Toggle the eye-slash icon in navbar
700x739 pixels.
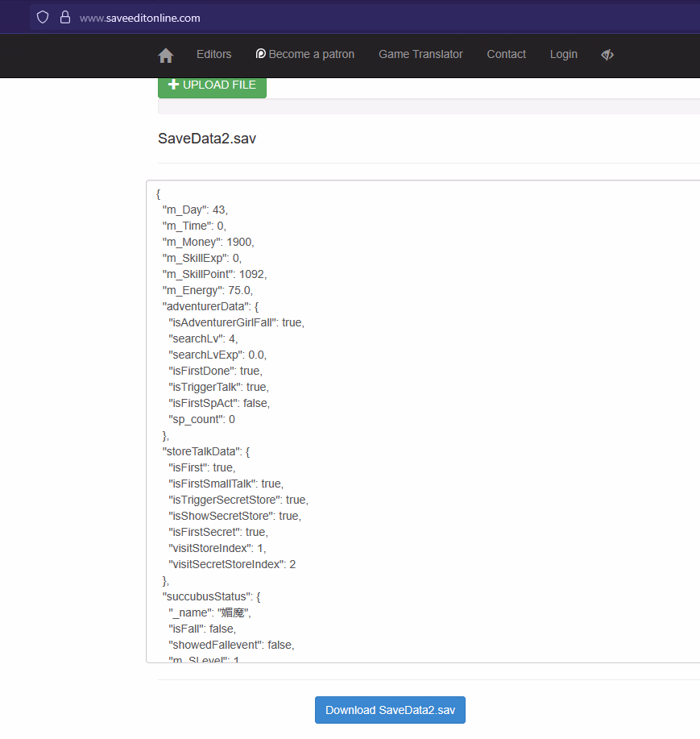tap(607, 55)
